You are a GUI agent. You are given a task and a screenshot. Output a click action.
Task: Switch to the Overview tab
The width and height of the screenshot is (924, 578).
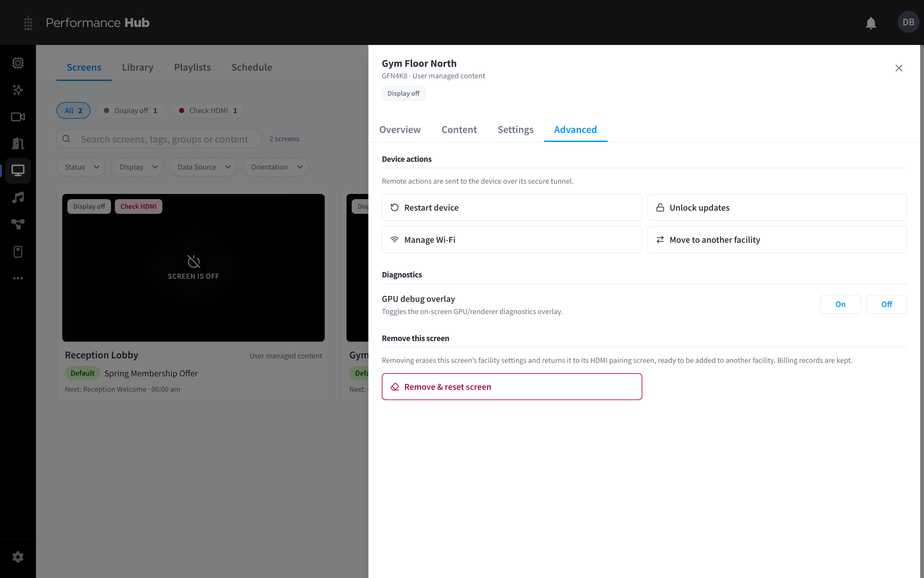(400, 130)
